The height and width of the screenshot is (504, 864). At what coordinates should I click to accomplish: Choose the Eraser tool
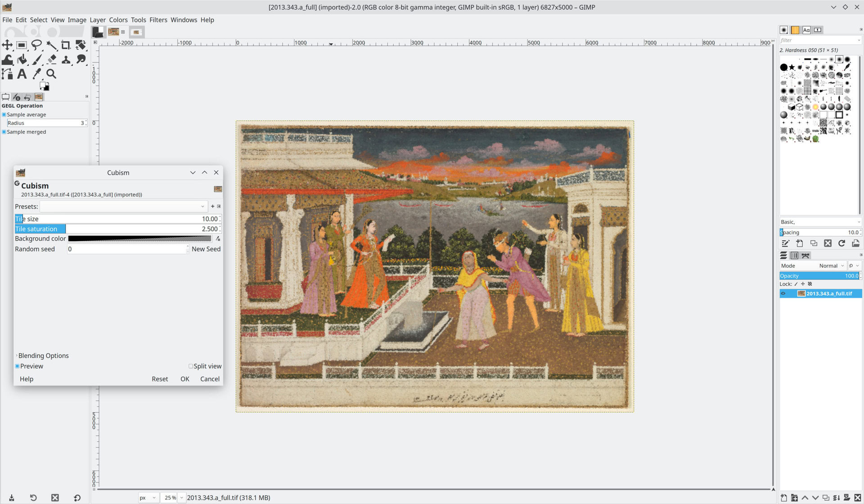point(51,59)
